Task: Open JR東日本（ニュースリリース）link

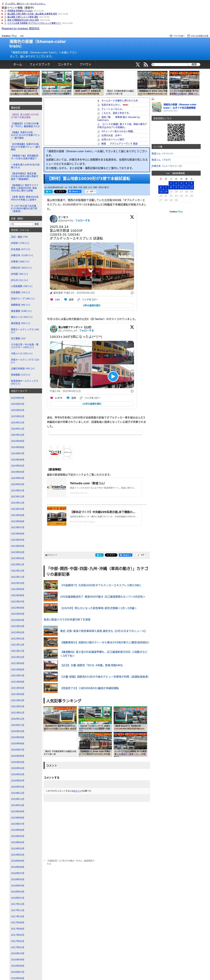Action: (x=167, y=166)
